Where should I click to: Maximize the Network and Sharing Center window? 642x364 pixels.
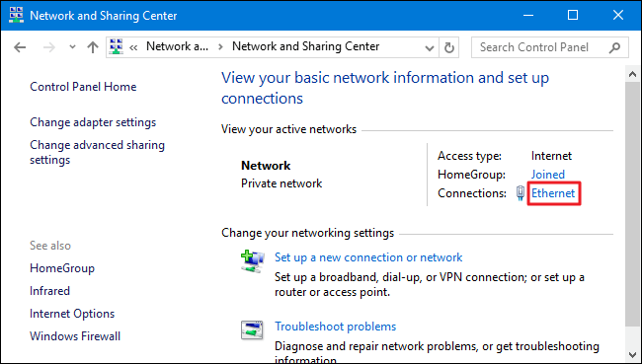[x=573, y=15]
